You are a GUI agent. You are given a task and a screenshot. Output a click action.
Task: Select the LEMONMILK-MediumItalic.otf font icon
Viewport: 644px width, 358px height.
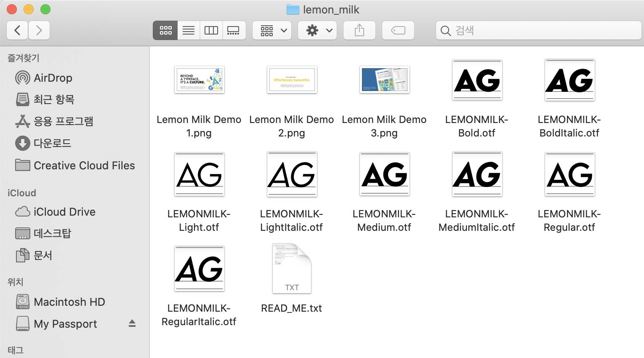click(x=477, y=174)
